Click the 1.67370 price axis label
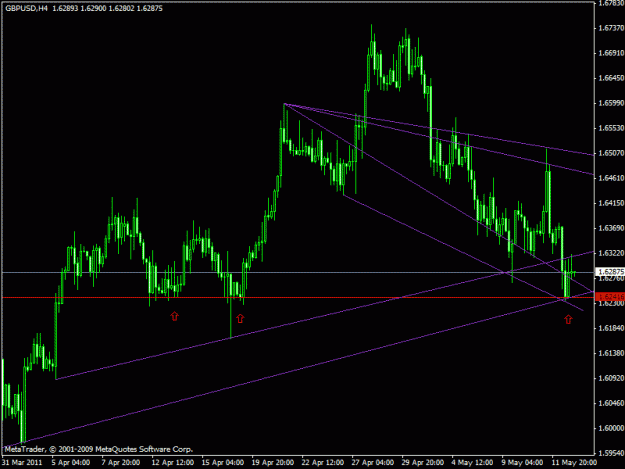This screenshot has width=625, height=469. tap(611, 28)
